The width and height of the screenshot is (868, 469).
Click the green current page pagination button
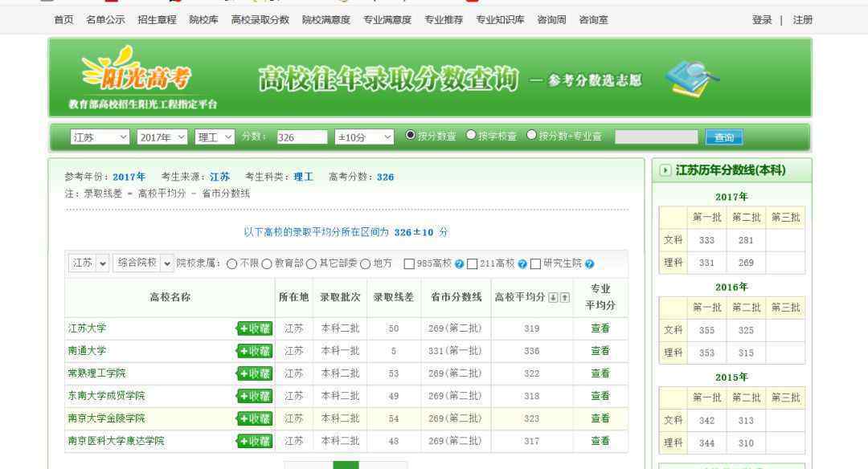[x=346, y=465]
